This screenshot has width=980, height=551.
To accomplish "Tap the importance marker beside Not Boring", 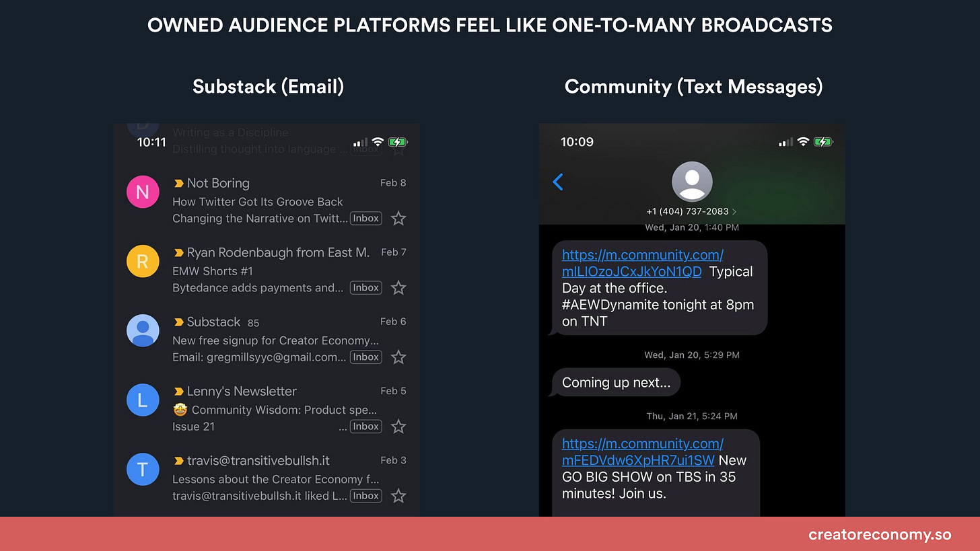I will tap(178, 183).
